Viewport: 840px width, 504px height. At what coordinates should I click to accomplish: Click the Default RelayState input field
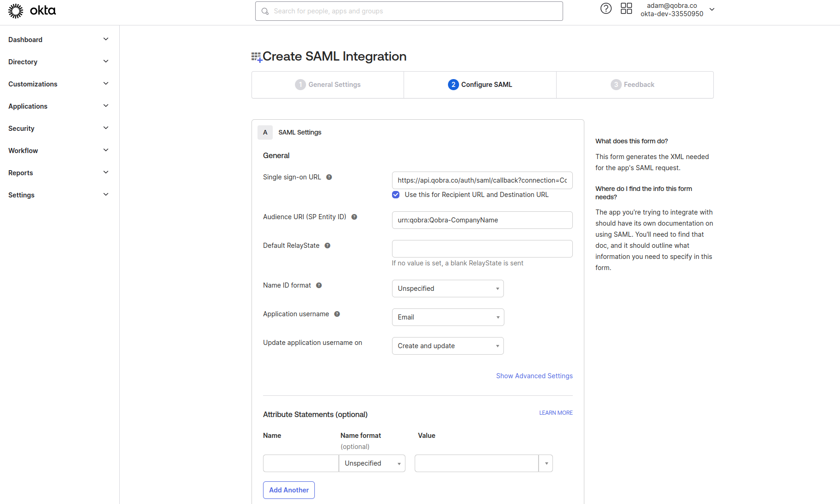point(482,249)
